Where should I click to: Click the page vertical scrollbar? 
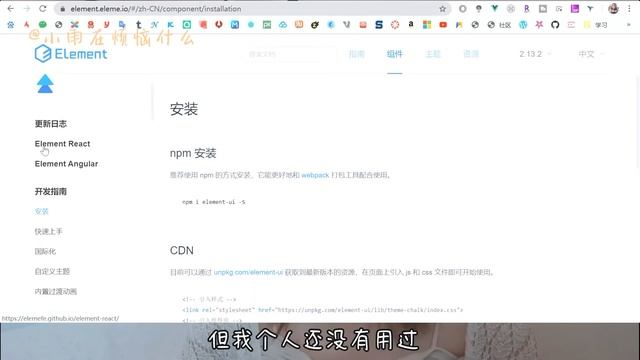pos(637,122)
